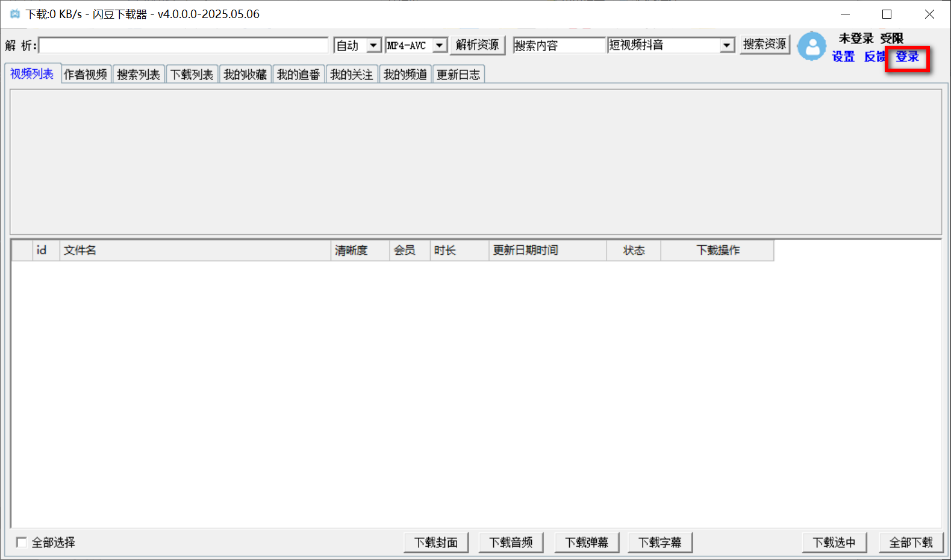Sort by the 文件名 column header
Screen dimensions: 951x560
195,250
